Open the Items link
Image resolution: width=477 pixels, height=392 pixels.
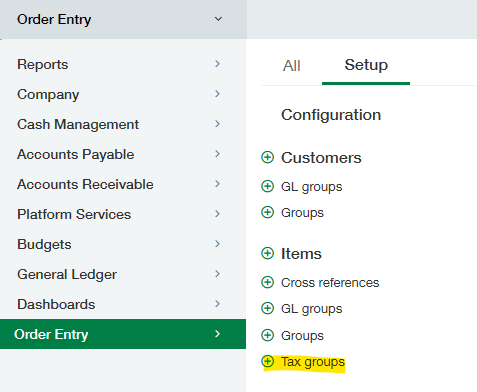(x=301, y=254)
